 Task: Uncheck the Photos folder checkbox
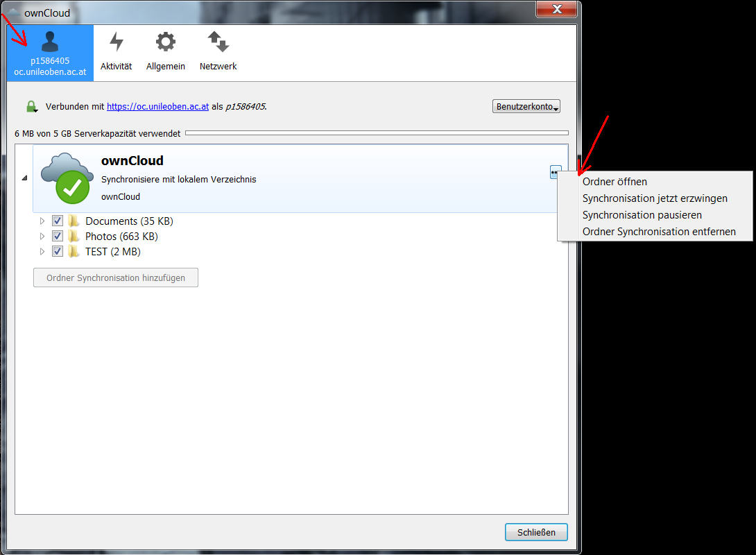(x=58, y=237)
